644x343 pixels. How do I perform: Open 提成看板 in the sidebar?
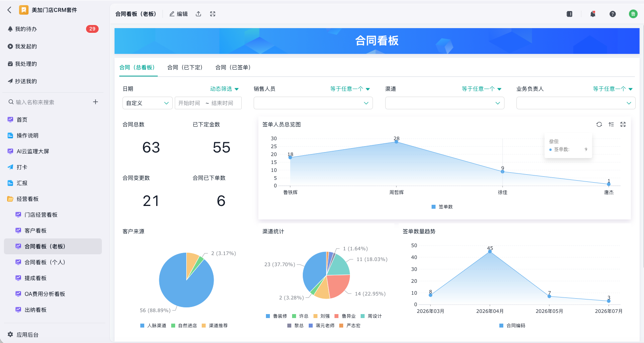[53, 278]
